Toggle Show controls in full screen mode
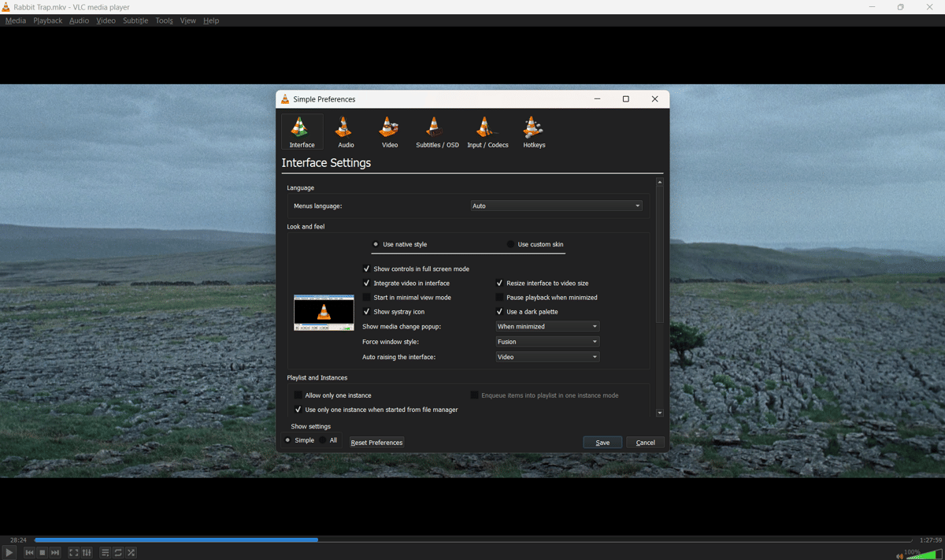This screenshot has width=945, height=560. pyautogui.click(x=366, y=269)
